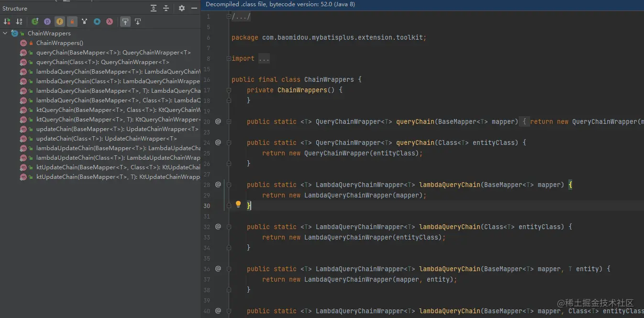Collapse the method fold at line 24
This screenshot has width=644, height=318.
[x=229, y=143]
